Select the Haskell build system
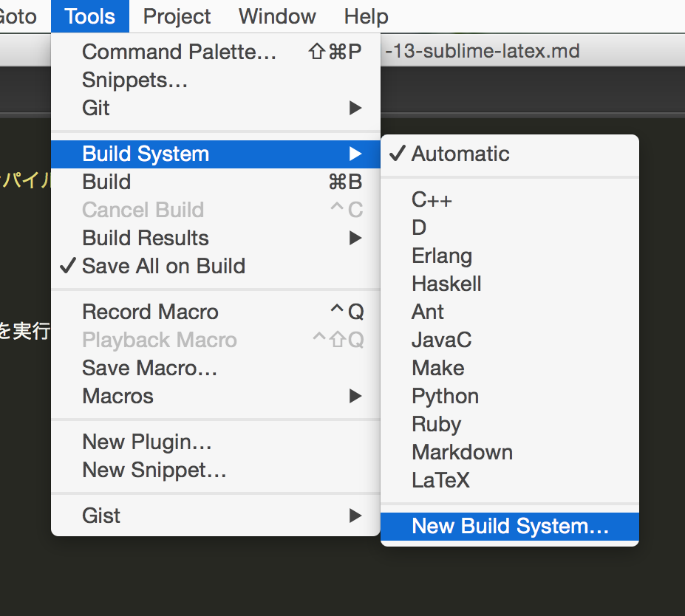 tap(509, 284)
